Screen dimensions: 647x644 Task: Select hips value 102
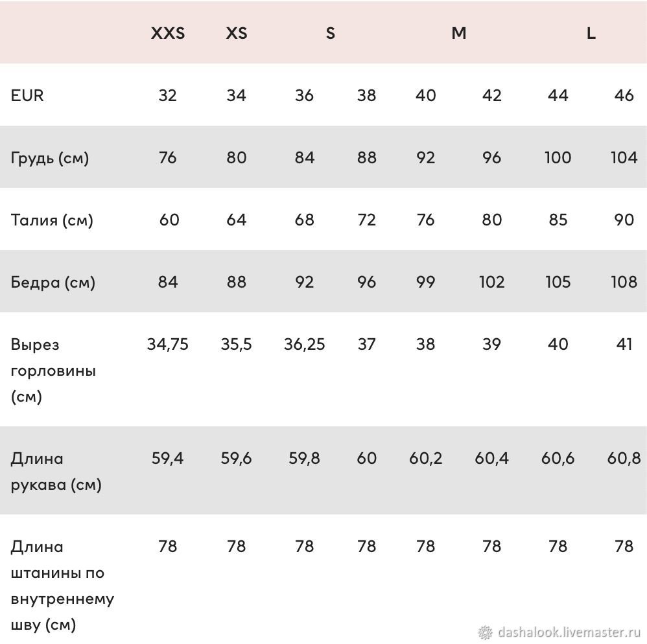click(491, 282)
